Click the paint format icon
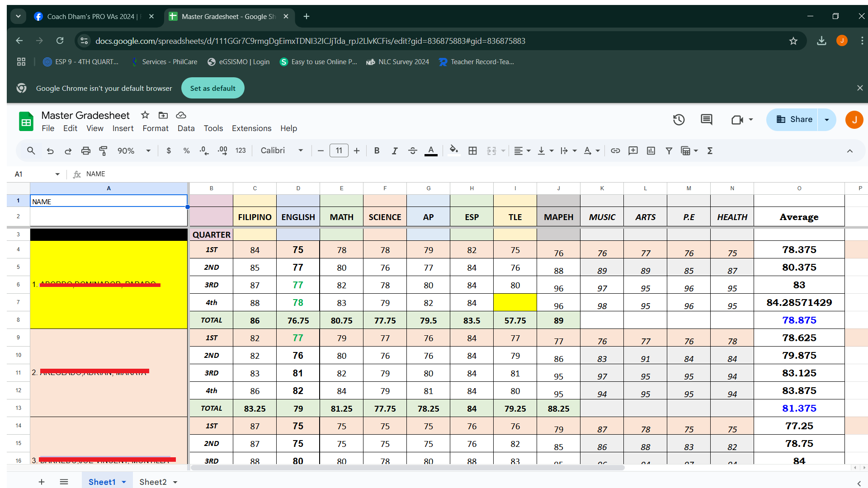The image size is (868, 488). click(104, 151)
